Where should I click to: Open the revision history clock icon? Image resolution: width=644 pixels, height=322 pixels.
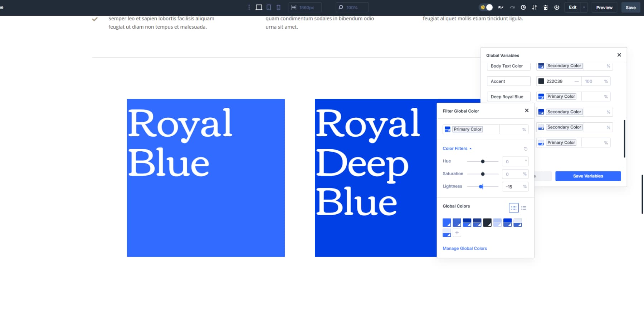coord(523,7)
